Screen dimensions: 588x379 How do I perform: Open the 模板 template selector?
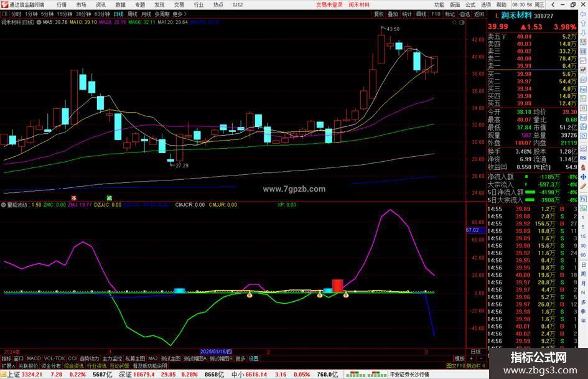click(x=460, y=358)
